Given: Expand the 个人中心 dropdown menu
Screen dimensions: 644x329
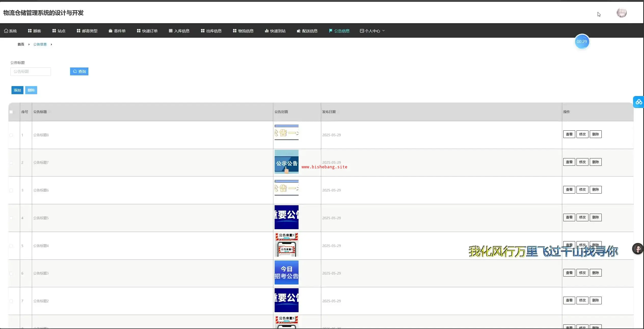Looking at the screenshot, I should coord(372,31).
